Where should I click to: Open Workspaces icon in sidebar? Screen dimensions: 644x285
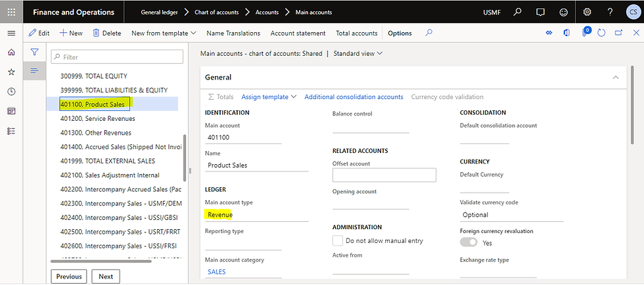[x=12, y=111]
